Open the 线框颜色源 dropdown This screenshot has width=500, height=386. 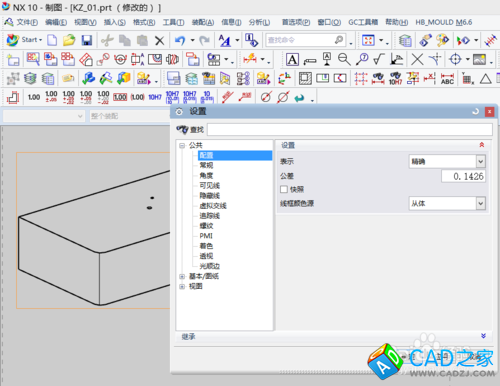tap(447, 203)
